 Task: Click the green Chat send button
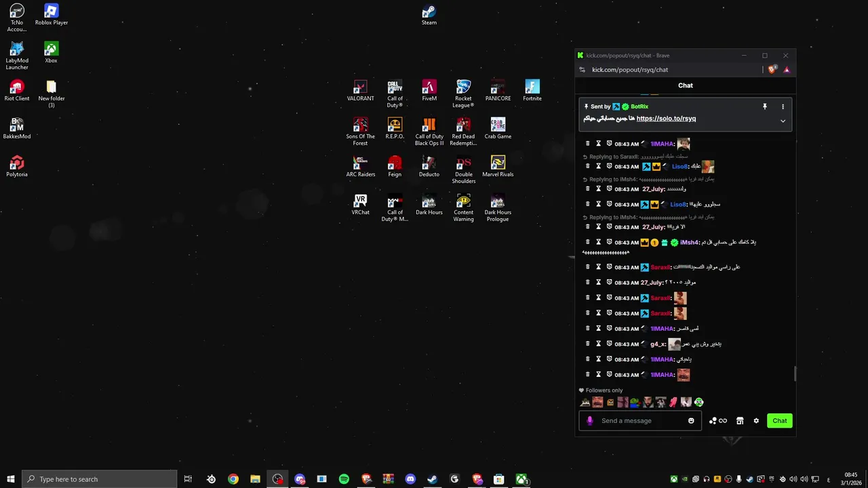tap(780, 421)
